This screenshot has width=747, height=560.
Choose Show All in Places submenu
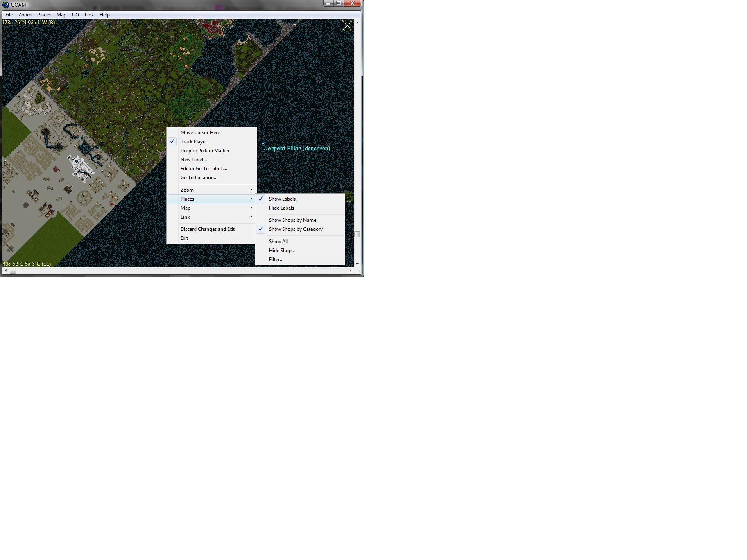click(300, 242)
